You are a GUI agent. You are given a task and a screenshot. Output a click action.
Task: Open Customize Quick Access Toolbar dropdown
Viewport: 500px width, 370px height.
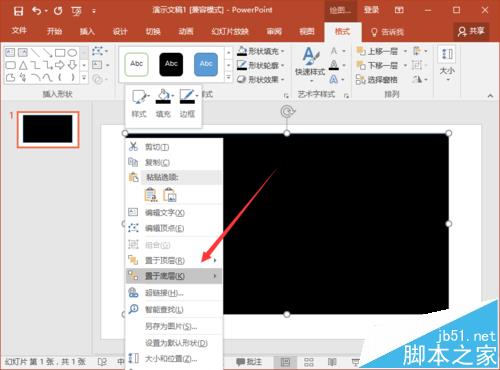click(x=94, y=11)
